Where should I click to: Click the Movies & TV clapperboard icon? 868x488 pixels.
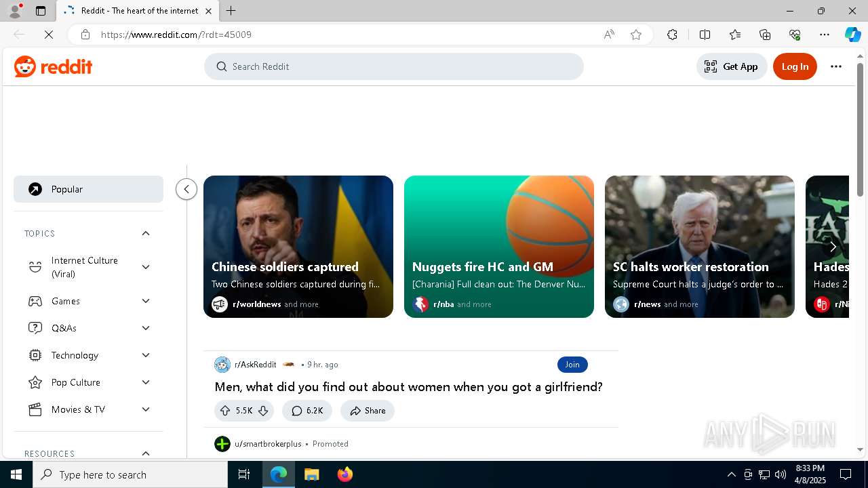35,409
